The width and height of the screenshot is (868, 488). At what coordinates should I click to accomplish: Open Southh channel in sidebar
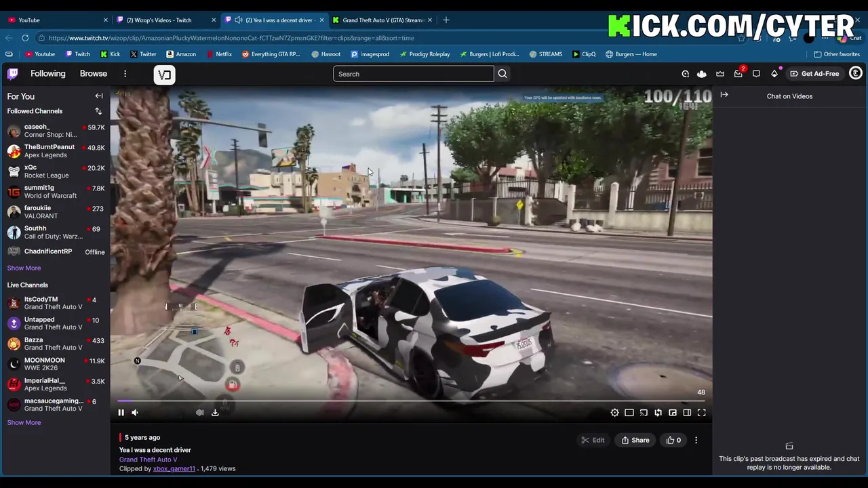pos(56,232)
